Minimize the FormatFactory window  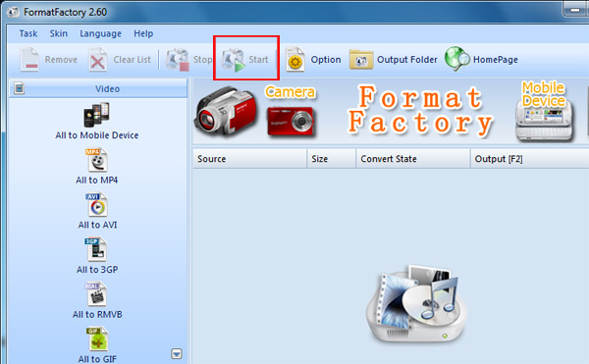(575, 10)
